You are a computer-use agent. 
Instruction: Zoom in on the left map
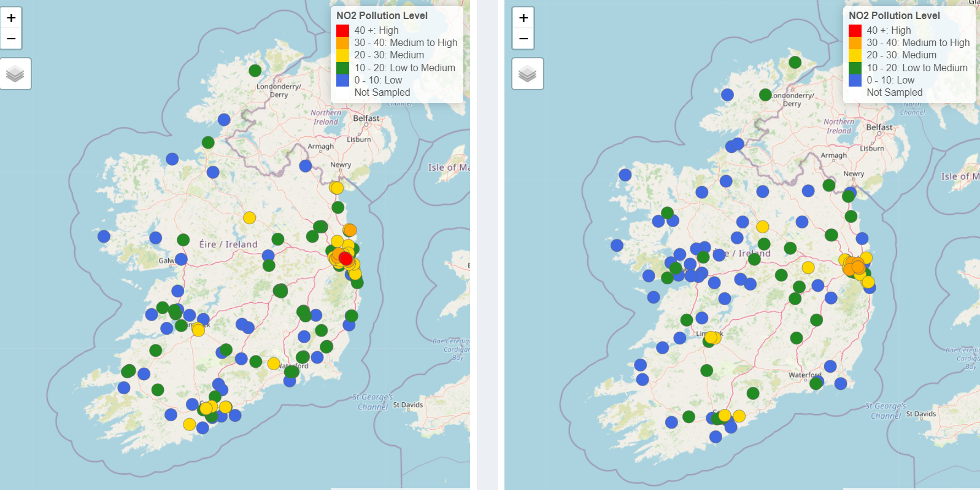tap(11, 18)
